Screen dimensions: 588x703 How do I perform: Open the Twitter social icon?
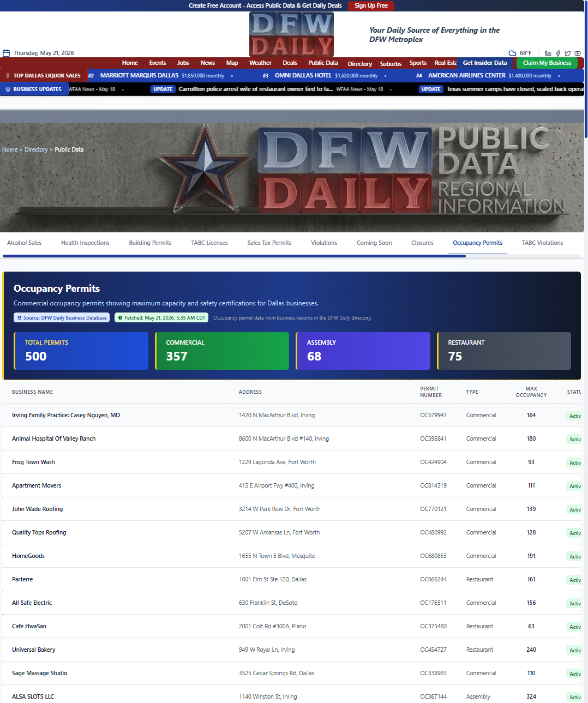tap(568, 53)
